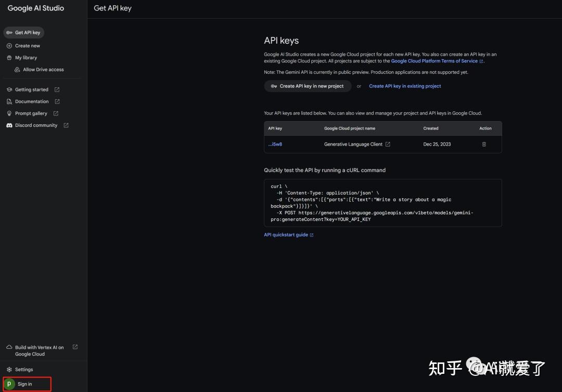Open My library from the sidebar icon

coord(9,57)
